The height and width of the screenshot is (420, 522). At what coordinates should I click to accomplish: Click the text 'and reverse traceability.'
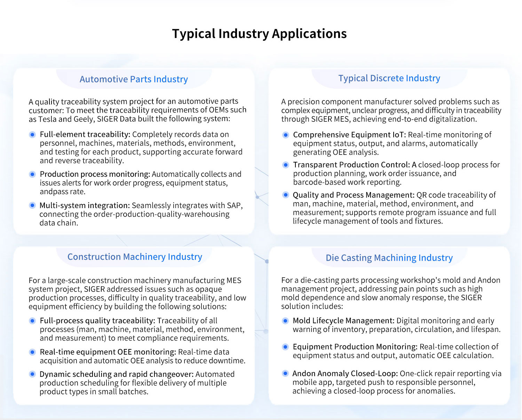pyautogui.click(x=82, y=160)
